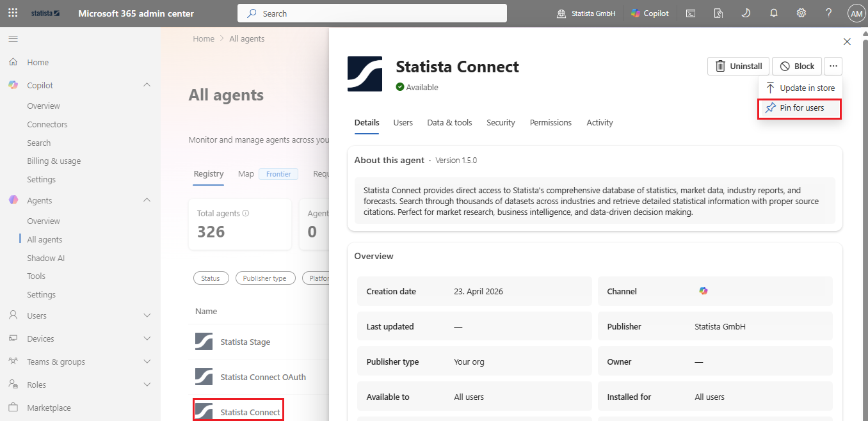The width and height of the screenshot is (868, 421).
Task: Go to Home breadcrumb link
Action: coord(204,38)
